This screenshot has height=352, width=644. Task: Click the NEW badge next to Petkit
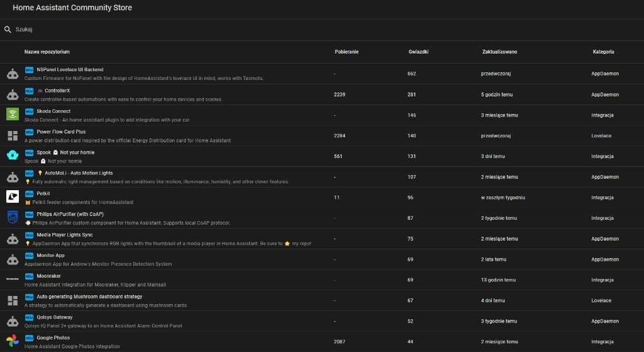29,194
